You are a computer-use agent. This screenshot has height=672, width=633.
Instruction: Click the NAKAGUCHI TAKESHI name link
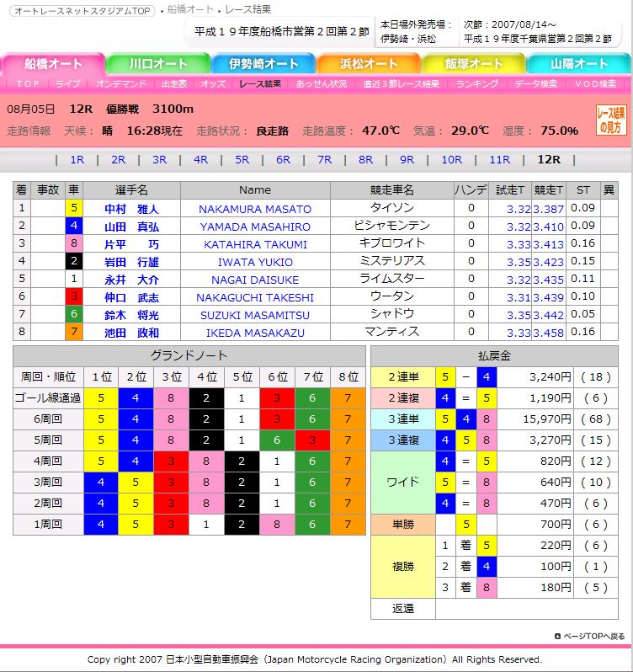(255, 297)
